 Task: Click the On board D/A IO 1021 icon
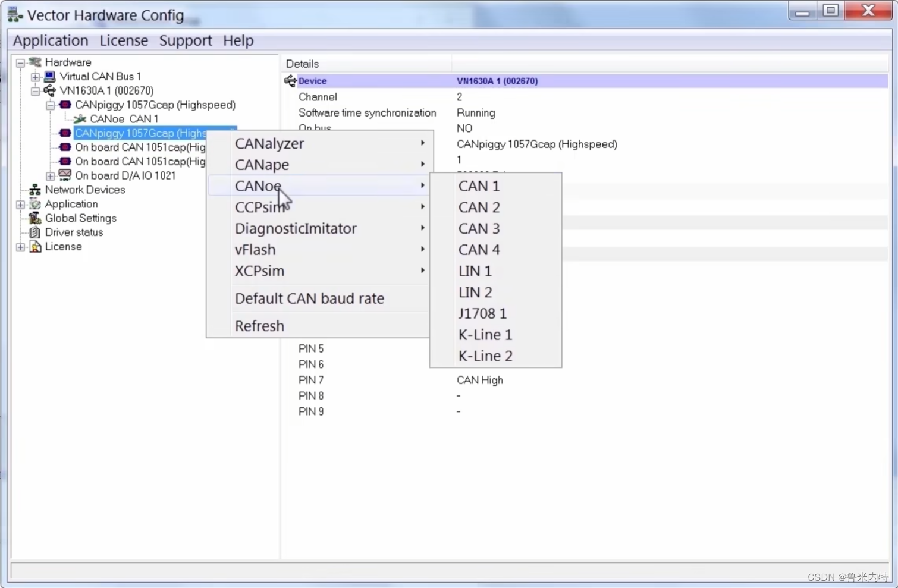click(x=65, y=175)
